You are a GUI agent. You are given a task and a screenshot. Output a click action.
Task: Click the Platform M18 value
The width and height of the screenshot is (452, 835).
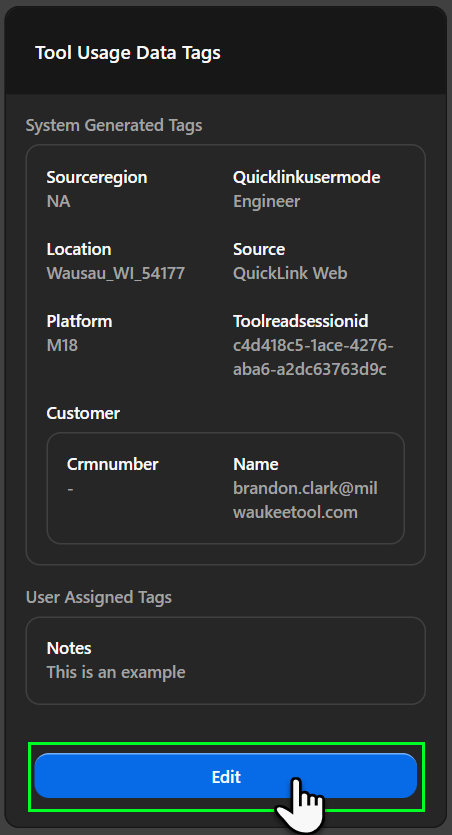[x=62, y=346]
